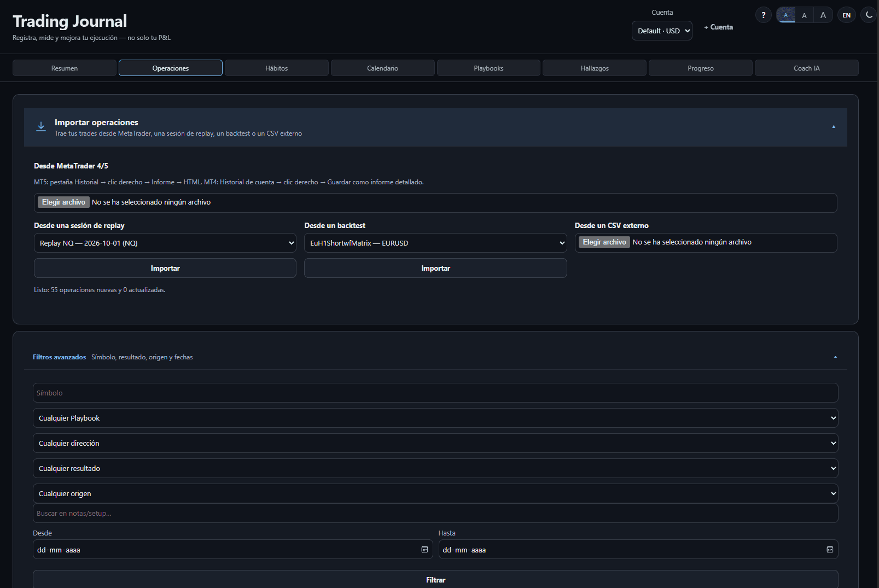
Task: Open the Playbooks tab
Action: pyautogui.click(x=488, y=68)
